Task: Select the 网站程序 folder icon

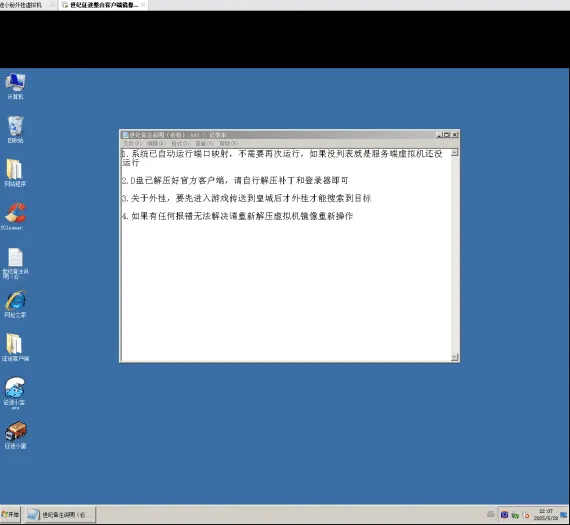Action: (15, 173)
